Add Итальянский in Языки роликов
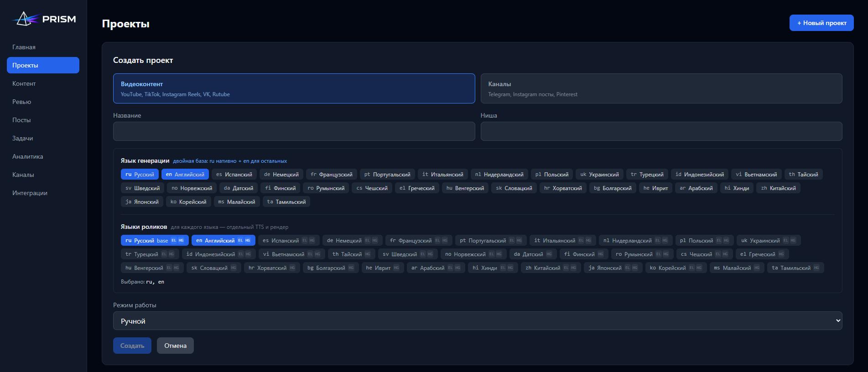Image resolution: width=868 pixels, height=372 pixels. pyautogui.click(x=563, y=240)
